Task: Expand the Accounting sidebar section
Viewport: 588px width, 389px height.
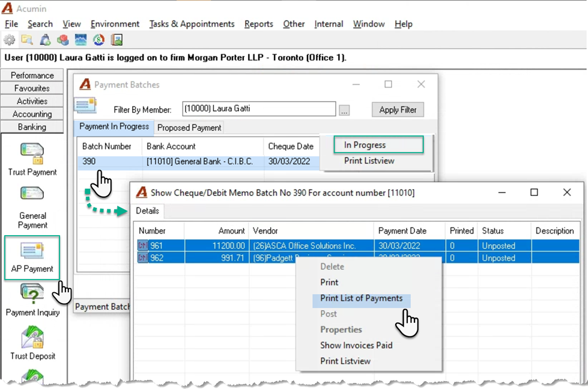Action: pyautogui.click(x=32, y=114)
